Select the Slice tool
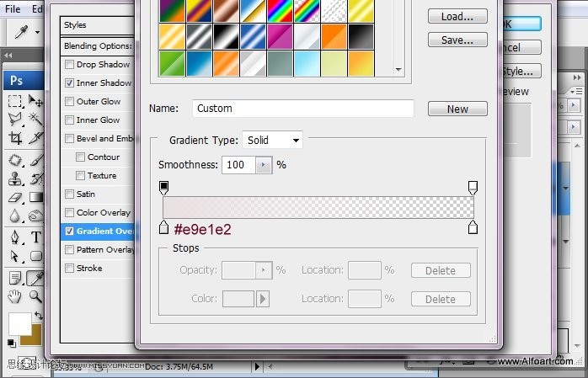 [36, 138]
